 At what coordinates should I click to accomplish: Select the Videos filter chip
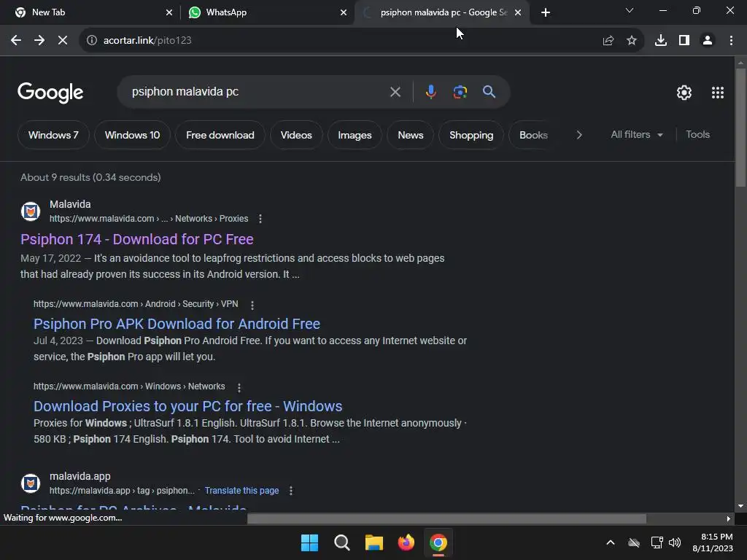pos(296,135)
